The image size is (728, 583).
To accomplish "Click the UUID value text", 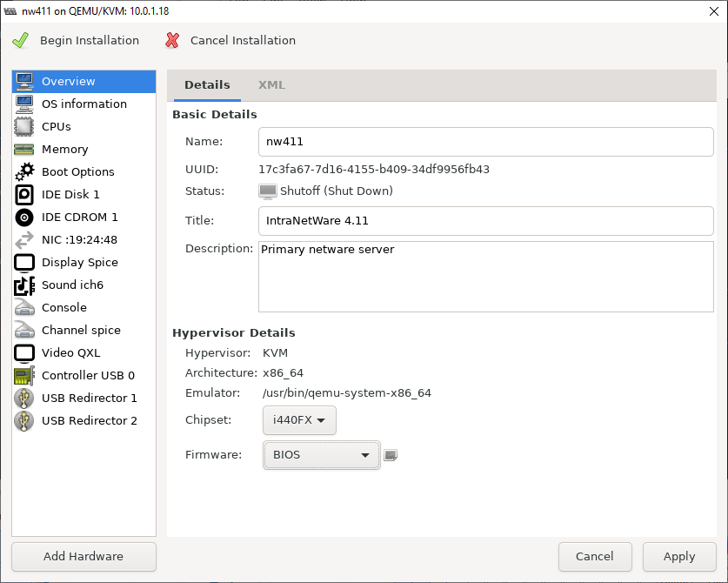I will click(x=374, y=169).
